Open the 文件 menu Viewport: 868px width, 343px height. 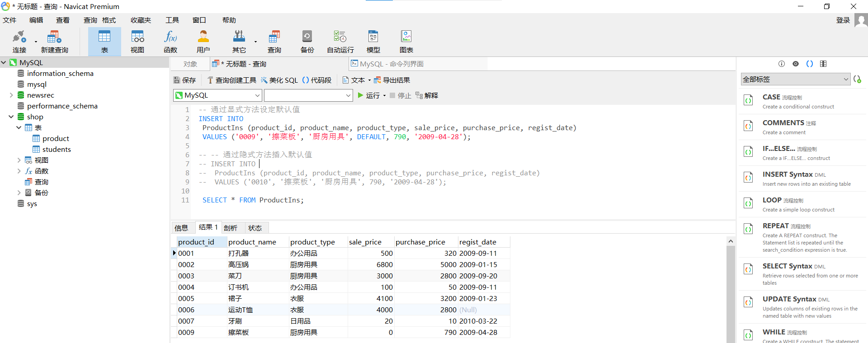pos(9,20)
